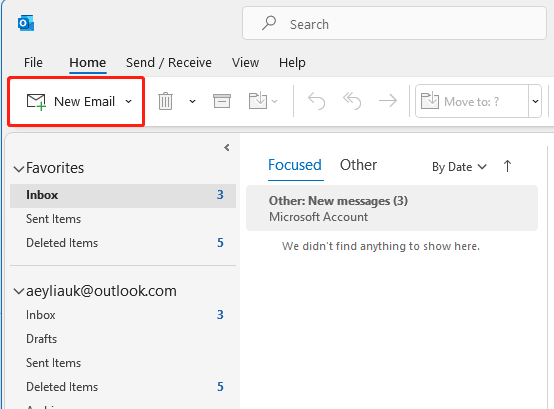Switch to the Focused inbox tab
554x409 pixels.
295,165
